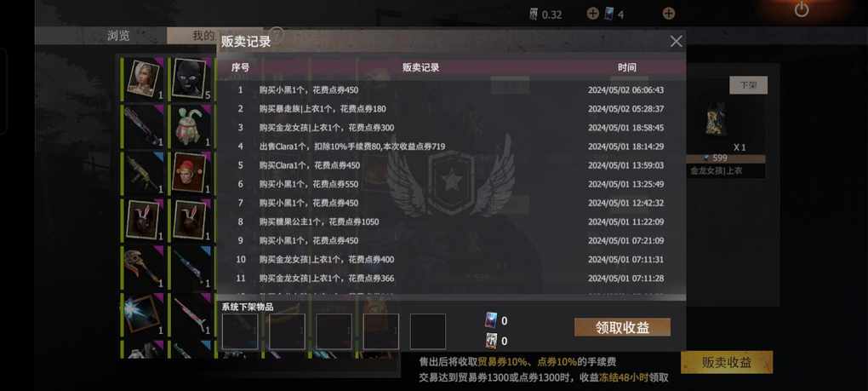Select the red-haired character card item
The width and height of the screenshot is (868, 391).
(191, 173)
